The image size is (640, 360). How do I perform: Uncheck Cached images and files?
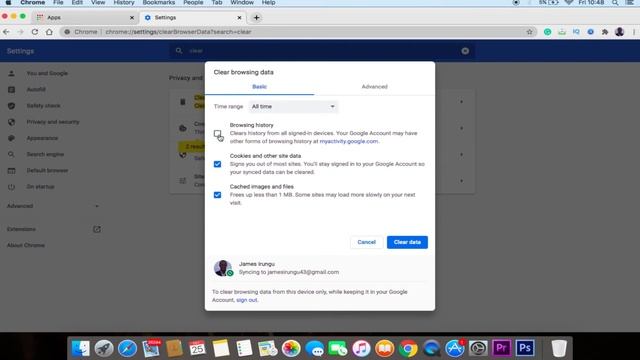(217, 195)
